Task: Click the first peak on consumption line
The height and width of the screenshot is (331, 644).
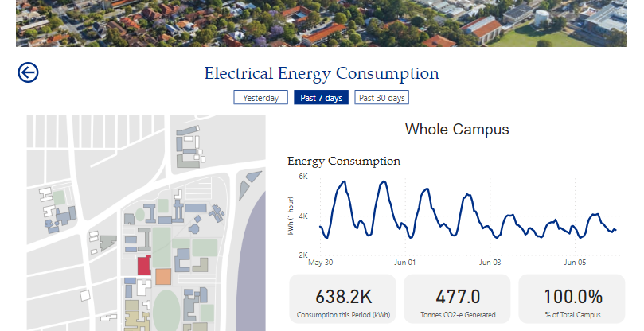Action: click(344, 181)
